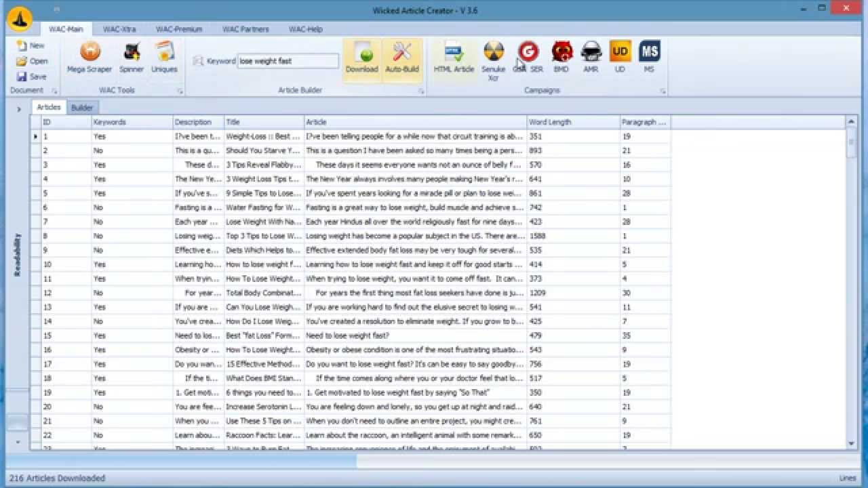Sort by the Word Length column header
Image resolution: width=868 pixels, height=488 pixels.
pyautogui.click(x=574, y=122)
